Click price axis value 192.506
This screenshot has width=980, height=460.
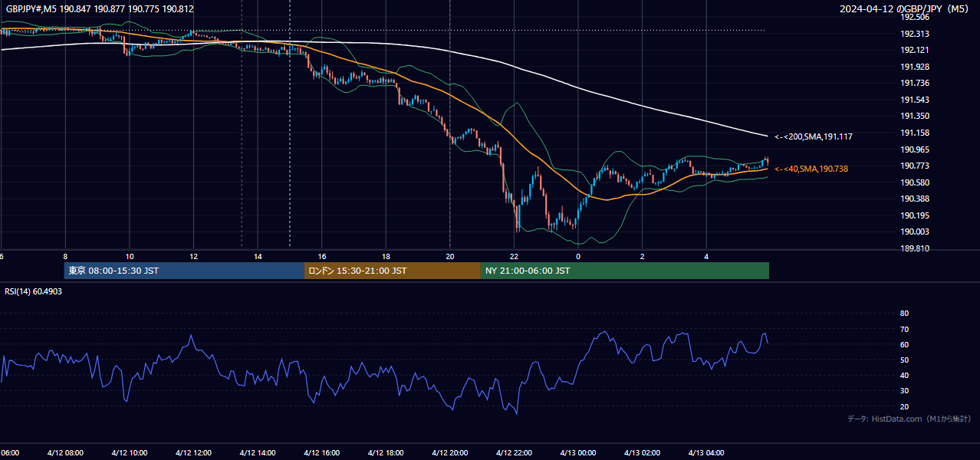(914, 17)
